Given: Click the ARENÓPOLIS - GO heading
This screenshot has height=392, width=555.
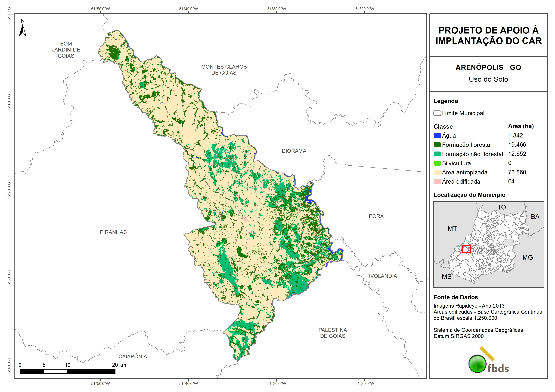Looking at the screenshot, I should [488, 67].
